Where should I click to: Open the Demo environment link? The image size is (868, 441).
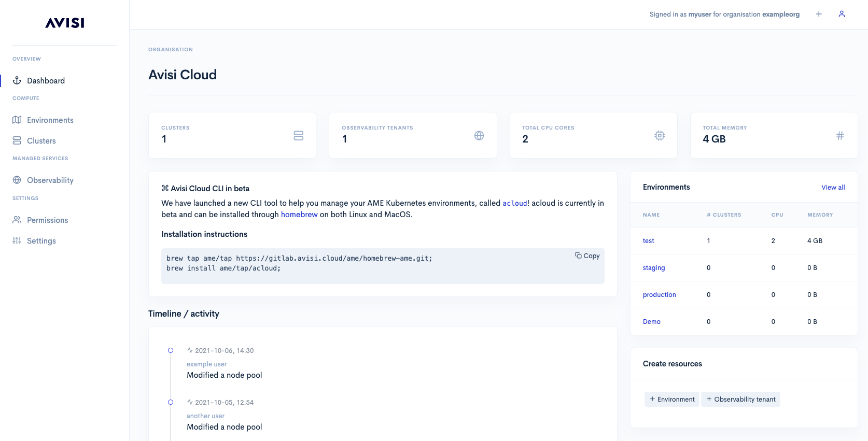click(x=652, y=321)
